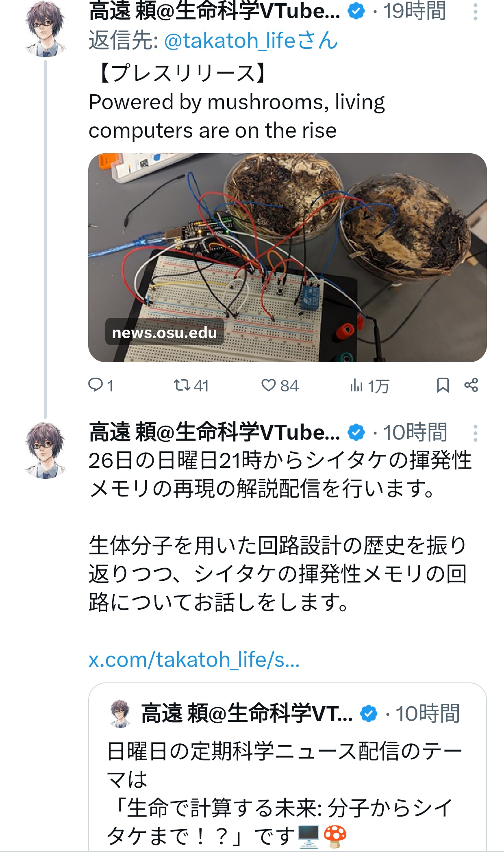Open the news.osu.edu link card image
The height and width of the screenshot is (856, 504).
(287, 257)
